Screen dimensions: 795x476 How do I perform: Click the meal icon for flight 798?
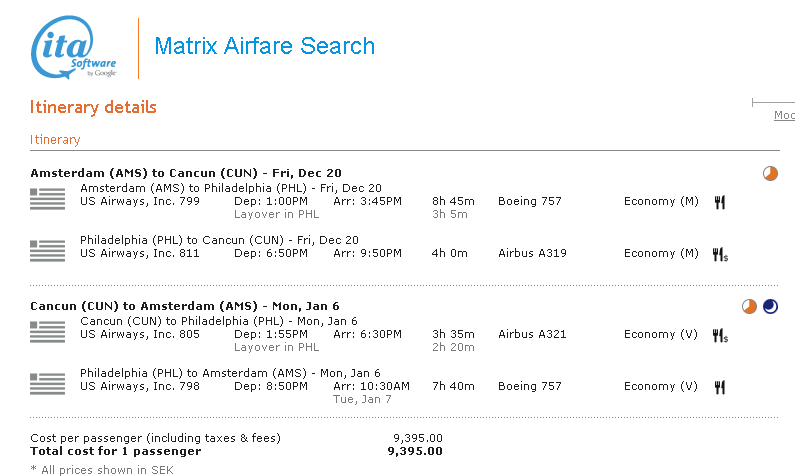[719, 387]
